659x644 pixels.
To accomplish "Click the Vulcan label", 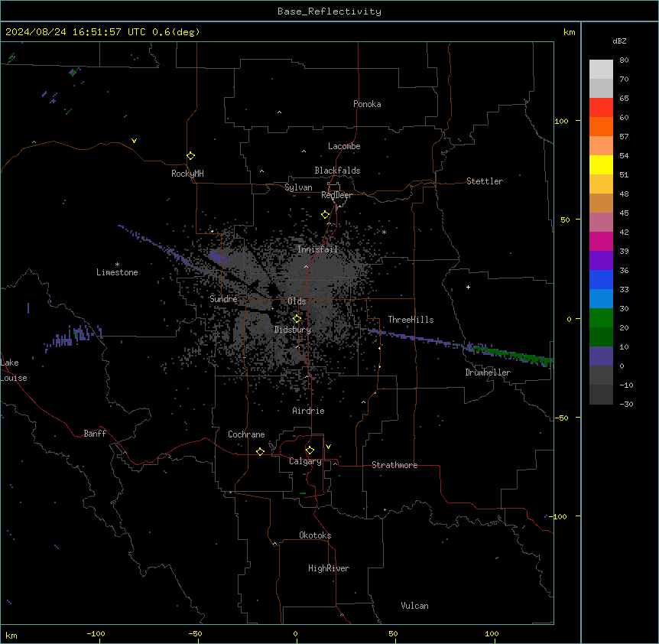I will [x=415, y=606].
